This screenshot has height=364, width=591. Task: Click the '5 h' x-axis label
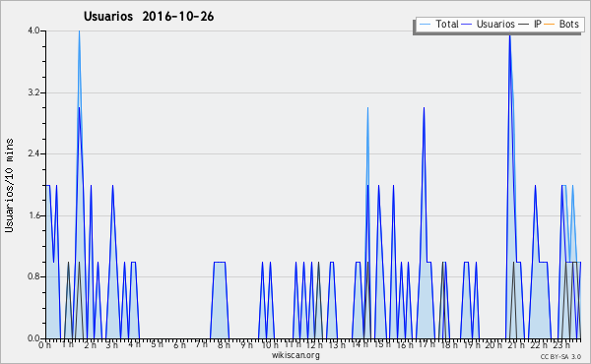pos(157,344)
